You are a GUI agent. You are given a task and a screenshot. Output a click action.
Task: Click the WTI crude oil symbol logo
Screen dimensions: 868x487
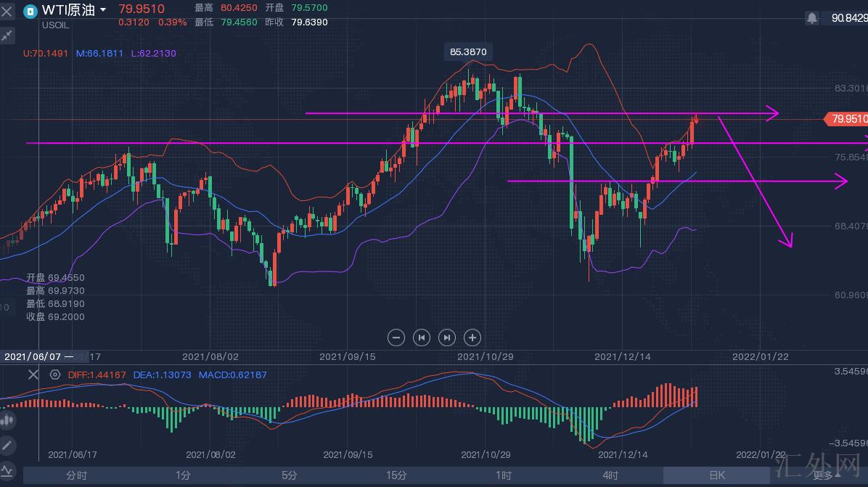(30, 11)
